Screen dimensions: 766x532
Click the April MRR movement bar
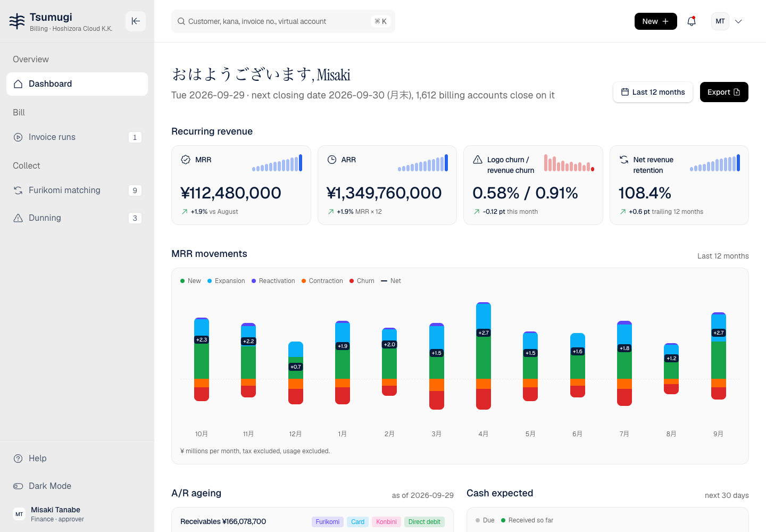[484, 356]
